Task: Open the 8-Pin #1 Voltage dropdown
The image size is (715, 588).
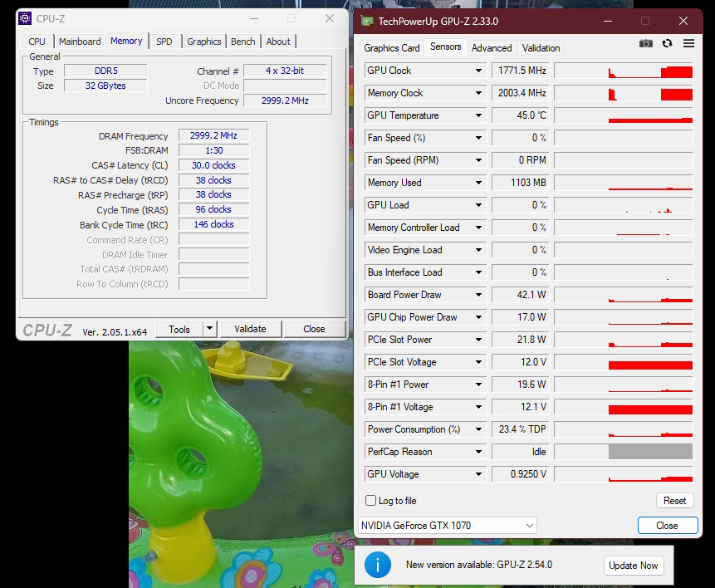Action: tap(478, 407)
